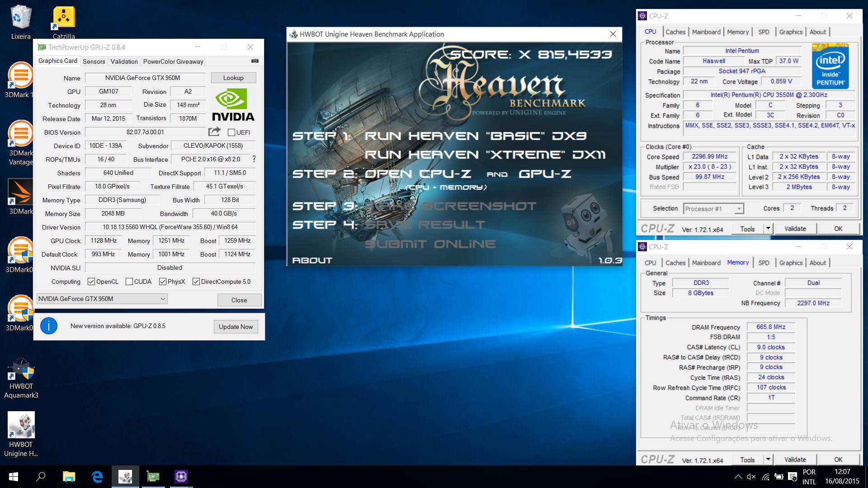The width and height of the screenshot is (868, 488).
Task: Open About tab in bottom CPU-Z window
Action: [817, 263]
